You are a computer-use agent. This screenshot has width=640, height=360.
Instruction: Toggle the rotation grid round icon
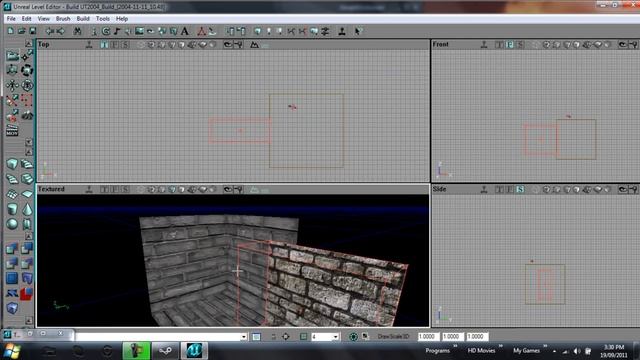tap(353, 336)
